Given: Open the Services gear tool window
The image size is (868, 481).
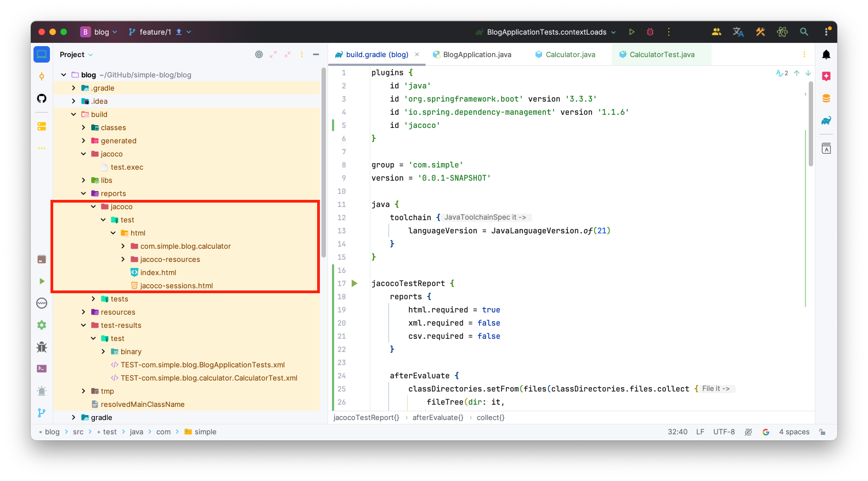Looking at the screenshot, I should click(42, 325).
